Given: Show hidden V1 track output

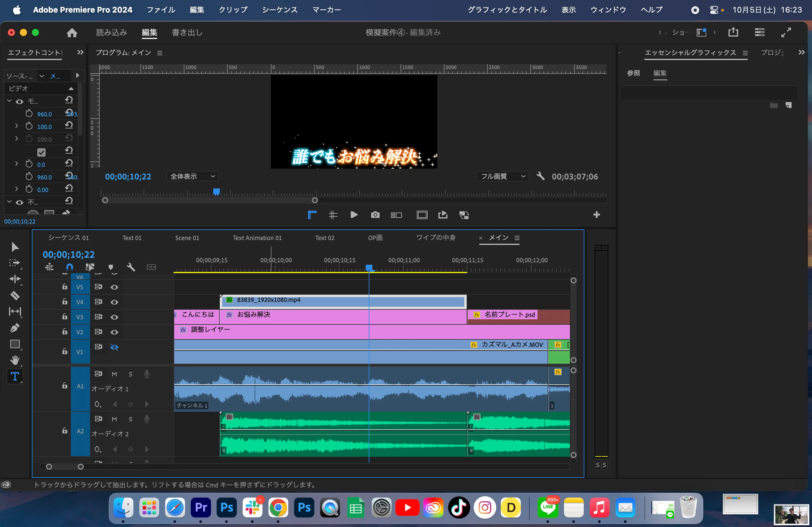Looking at the screenshot, I should click(x=114, y=347).
